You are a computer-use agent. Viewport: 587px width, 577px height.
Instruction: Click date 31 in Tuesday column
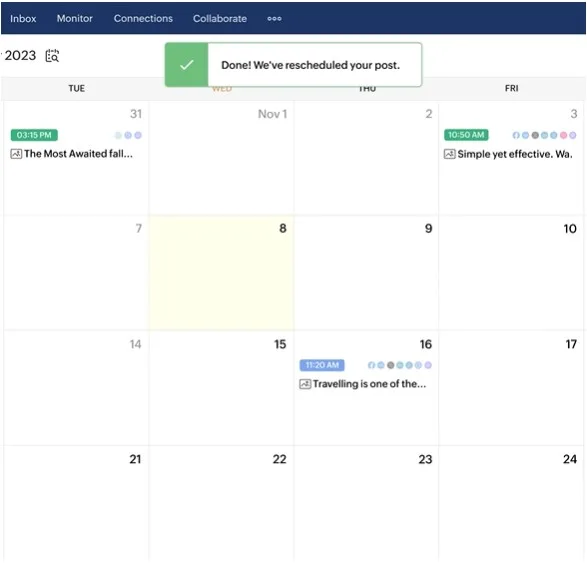click(x=136, y=114)
